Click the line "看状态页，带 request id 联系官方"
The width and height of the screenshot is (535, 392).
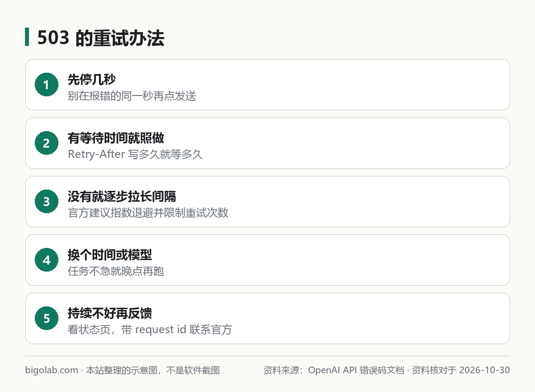tap(150, 330)
